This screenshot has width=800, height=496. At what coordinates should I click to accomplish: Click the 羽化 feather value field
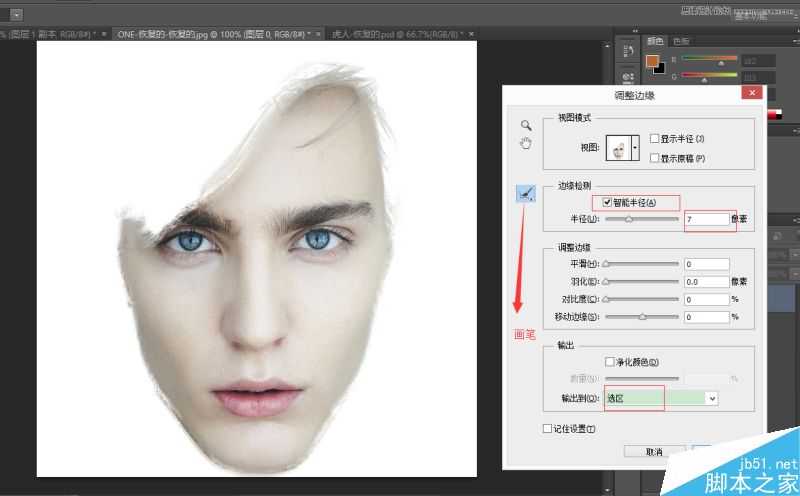click(706, 282)
